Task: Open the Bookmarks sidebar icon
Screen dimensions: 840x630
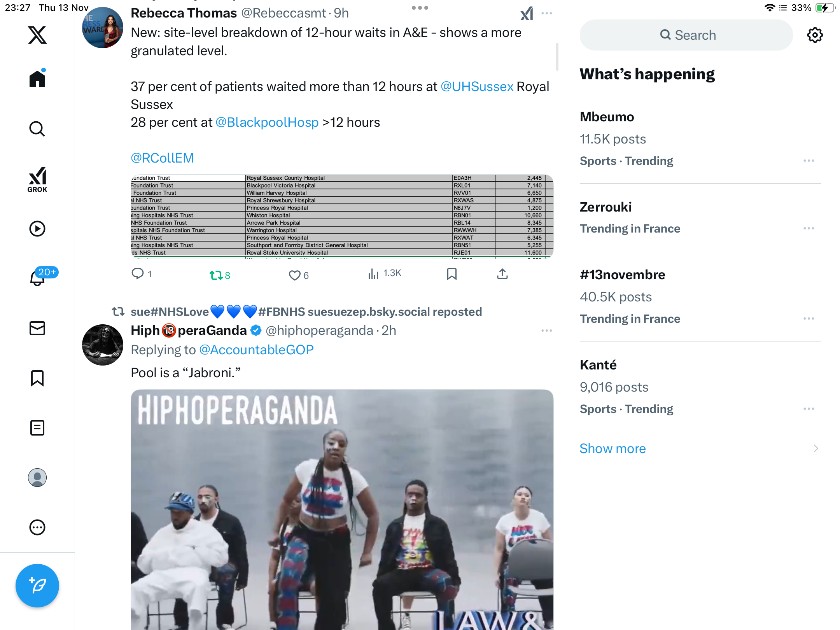Action: tap(37, 378)
